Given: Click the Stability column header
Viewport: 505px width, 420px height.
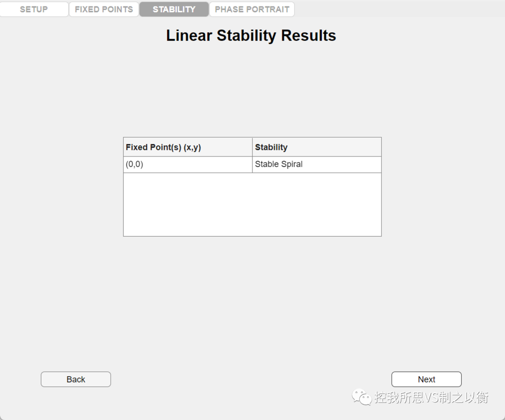Looking at the screenshot, I should point(317,147).
